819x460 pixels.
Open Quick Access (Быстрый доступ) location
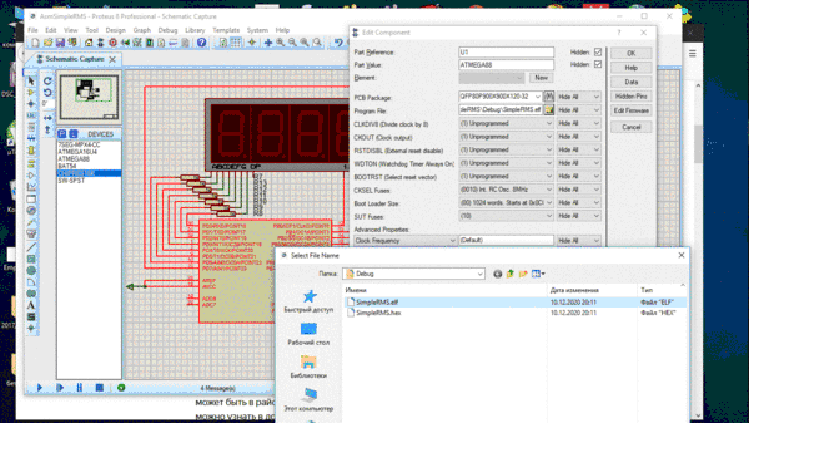pos(309,301)
